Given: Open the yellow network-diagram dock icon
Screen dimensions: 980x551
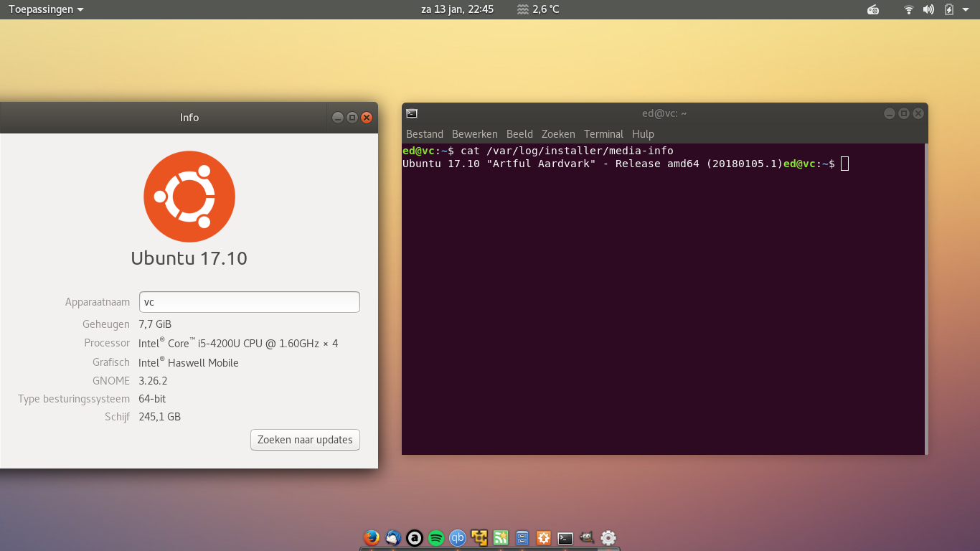Looking at the screenshot, I should point(479,537).
